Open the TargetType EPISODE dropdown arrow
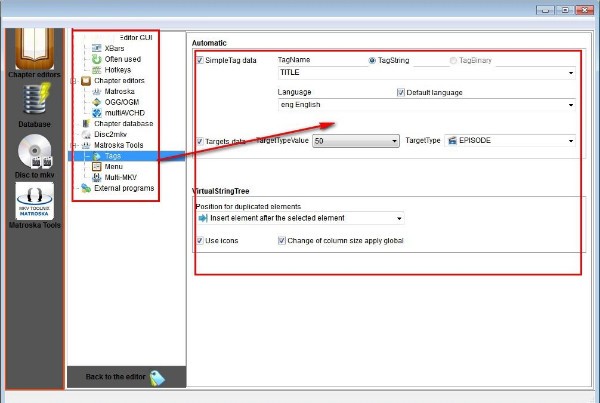This screenshot has height=403, width=600. pyautogui.click(x=571, y=141)
